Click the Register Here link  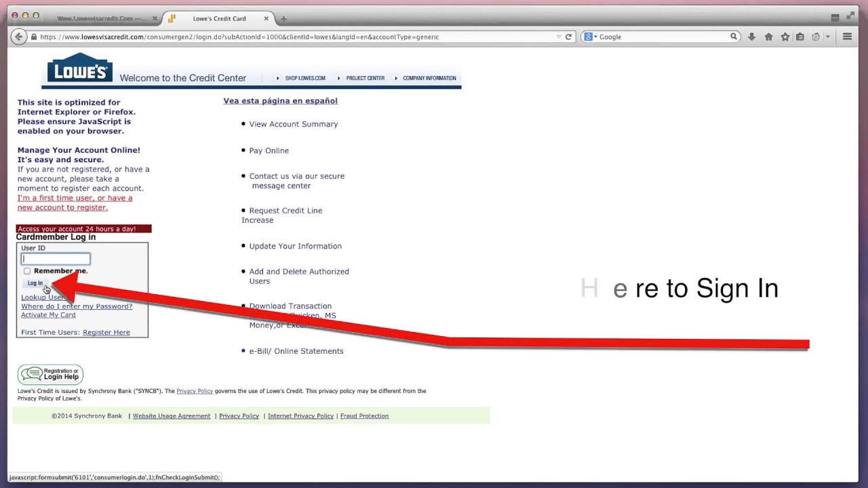[x=106, y=332]
